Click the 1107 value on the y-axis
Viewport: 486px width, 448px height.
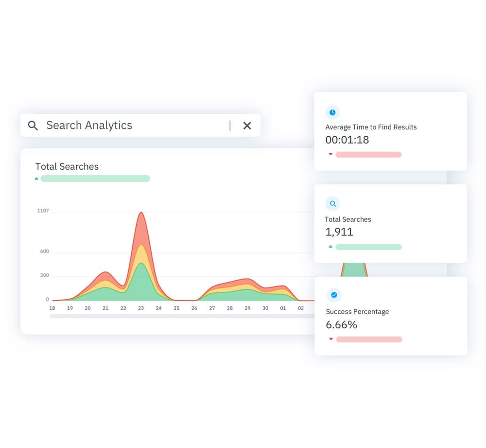43,211
